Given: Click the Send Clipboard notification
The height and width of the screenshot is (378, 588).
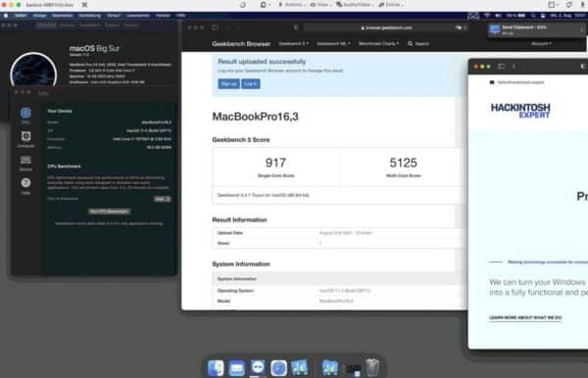Looking at the screenshot, I should 536,30.
